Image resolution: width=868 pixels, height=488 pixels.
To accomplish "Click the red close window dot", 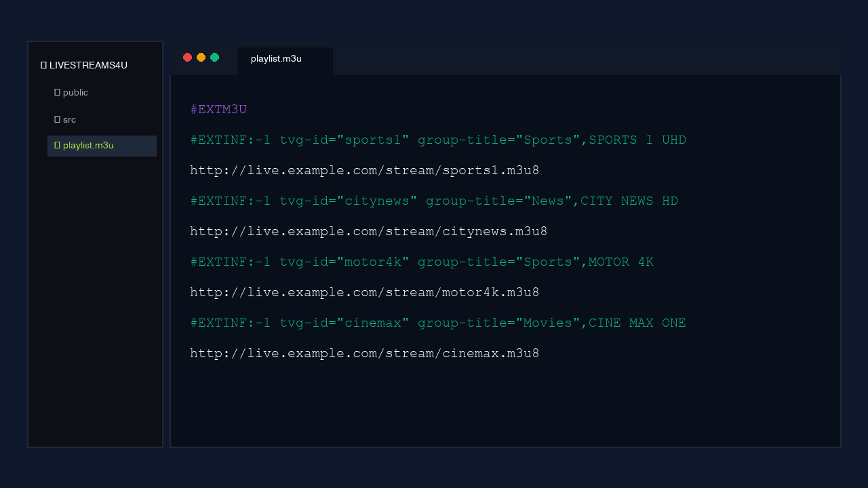I will (x=188, y=58).
